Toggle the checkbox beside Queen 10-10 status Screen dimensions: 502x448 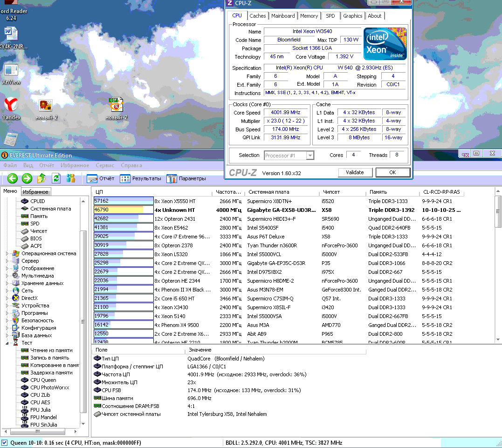click(5, 443)
